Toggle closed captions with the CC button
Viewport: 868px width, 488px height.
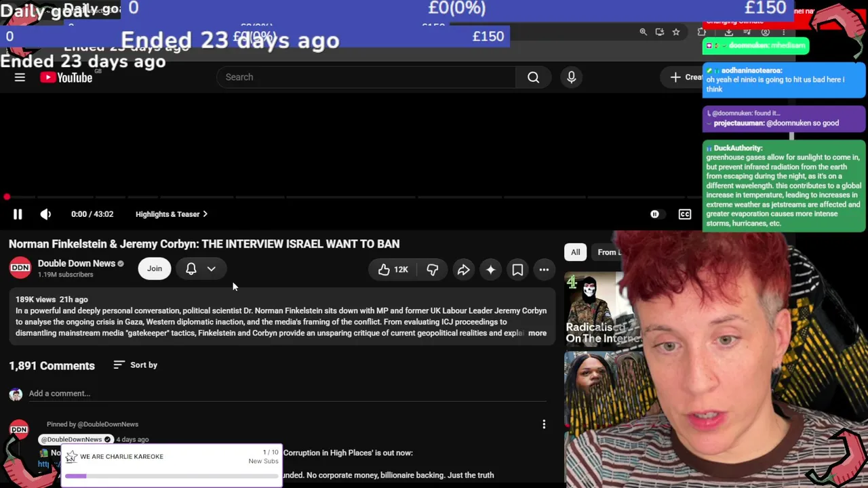685,214
